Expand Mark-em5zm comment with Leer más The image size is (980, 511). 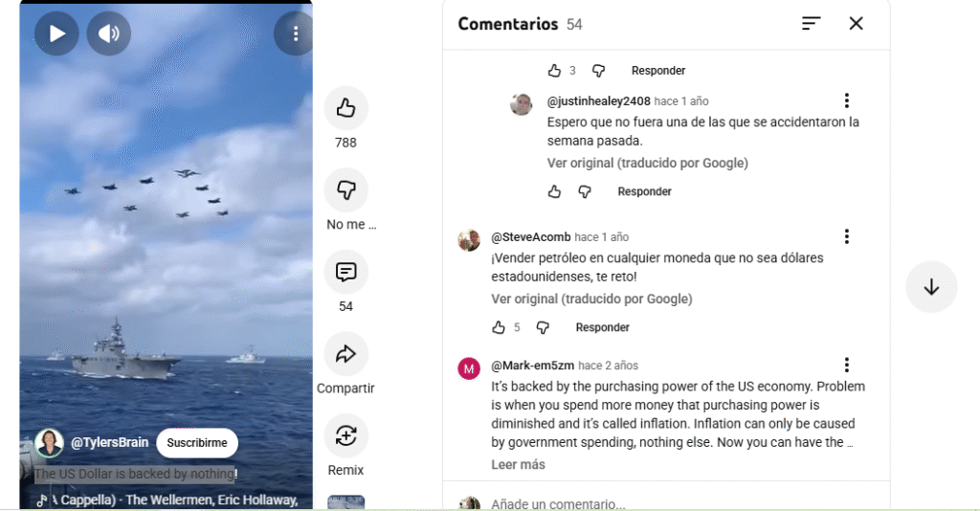(x=518, y=464)
